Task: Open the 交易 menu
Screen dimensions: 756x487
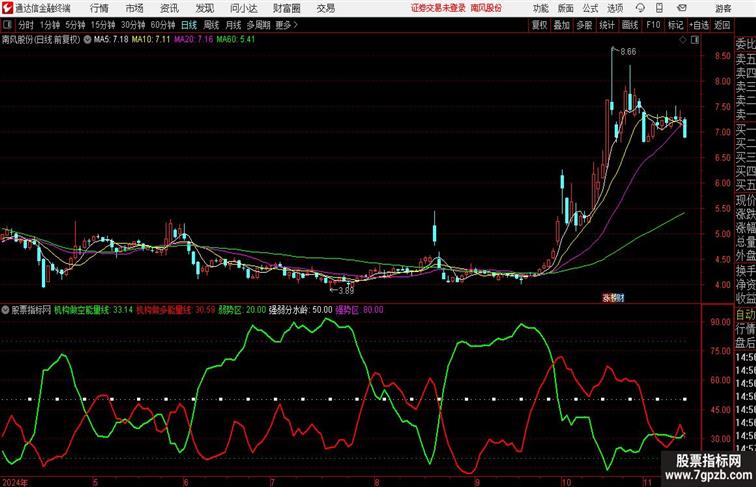Action: click(x=325, y=8)
